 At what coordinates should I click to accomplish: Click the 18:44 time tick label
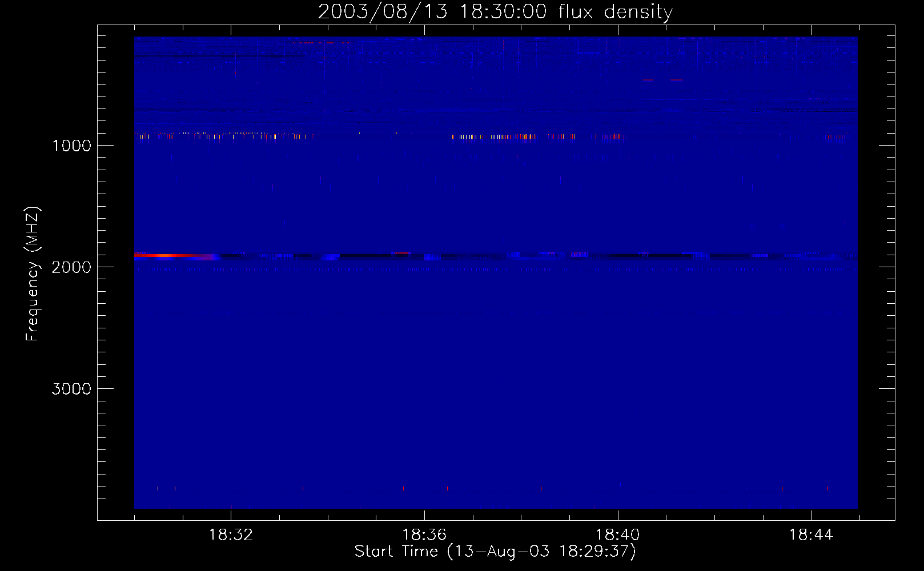pos(811,535)
